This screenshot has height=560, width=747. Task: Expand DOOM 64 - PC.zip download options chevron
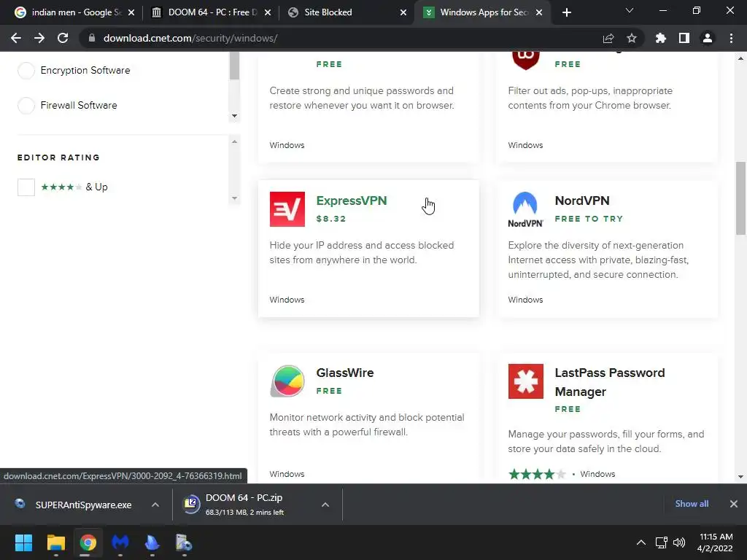[x=325, y=505]
